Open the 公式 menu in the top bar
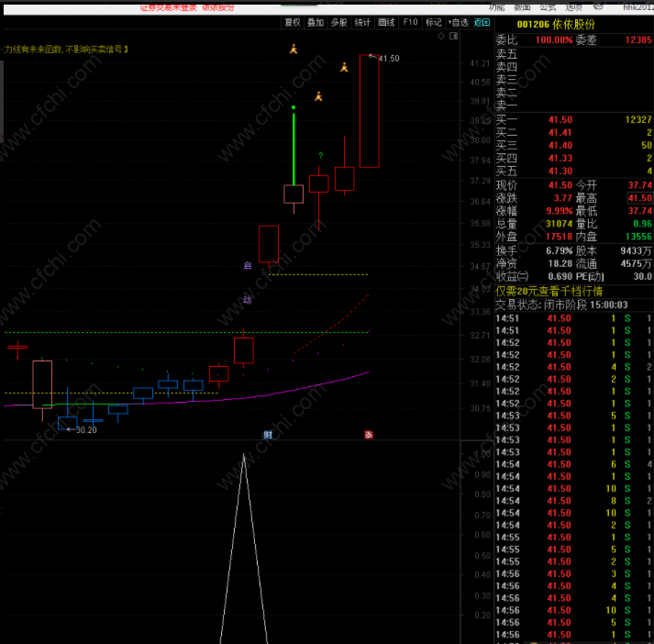 click(549, 7)
